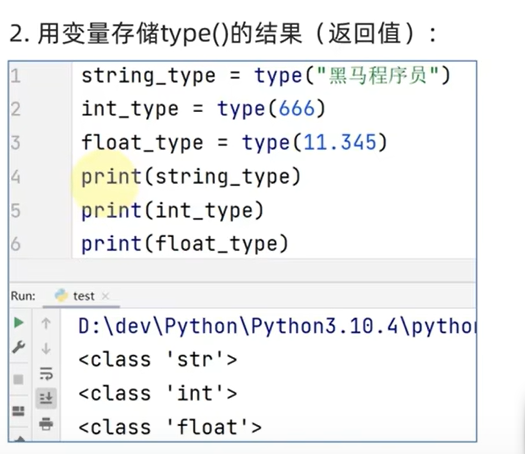This screenshot has width=525, height=454.
Task: Toggle the soft-wrap icon
Action: 46,373
